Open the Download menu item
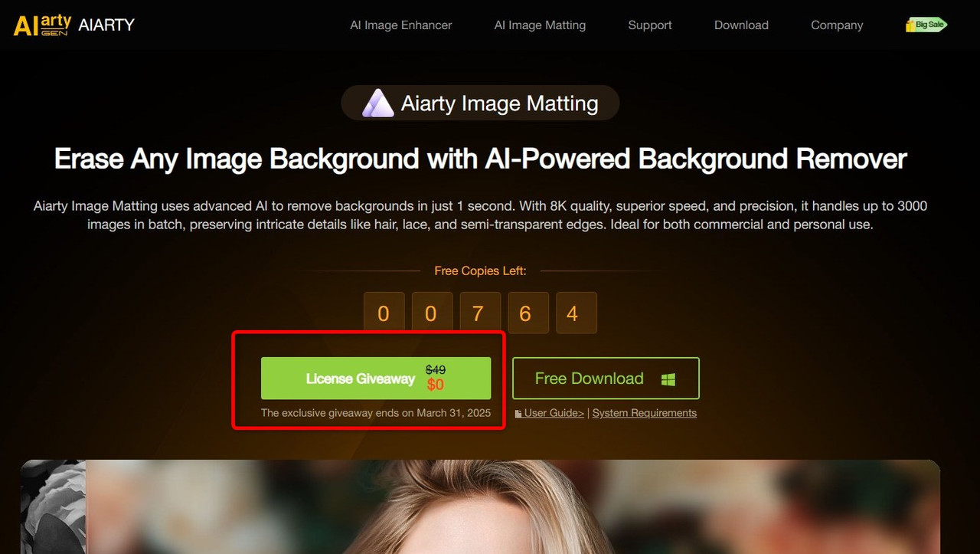This screenshot has height=554, width=980. (741, 25)
